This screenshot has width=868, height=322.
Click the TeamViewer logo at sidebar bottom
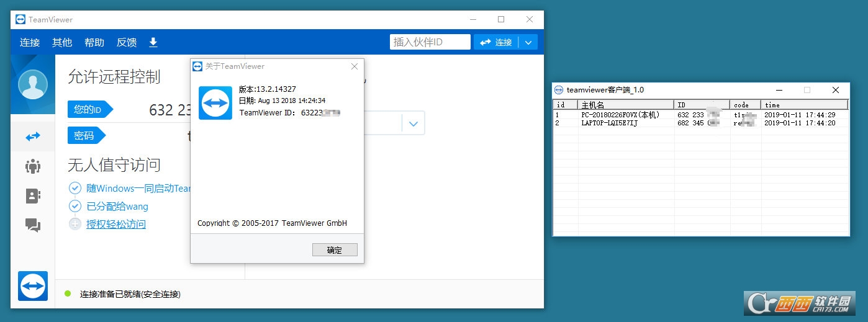click(x=33, y=285)
